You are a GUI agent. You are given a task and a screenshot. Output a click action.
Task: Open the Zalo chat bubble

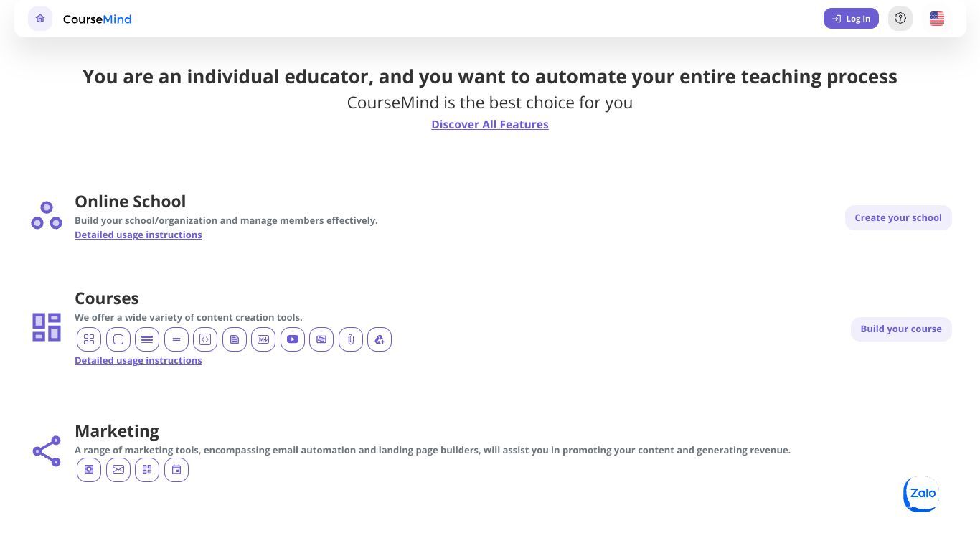click(921, 494)
